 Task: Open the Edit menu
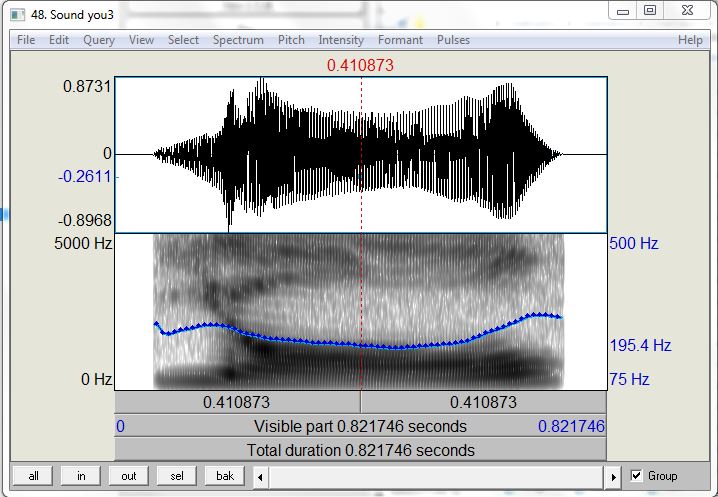59,40
